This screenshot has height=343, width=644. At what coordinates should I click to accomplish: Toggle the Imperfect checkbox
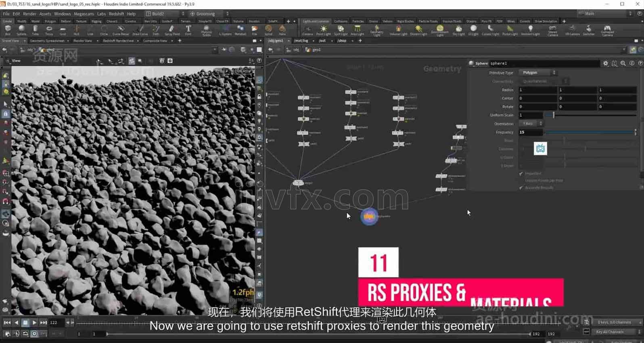[521, 173]
